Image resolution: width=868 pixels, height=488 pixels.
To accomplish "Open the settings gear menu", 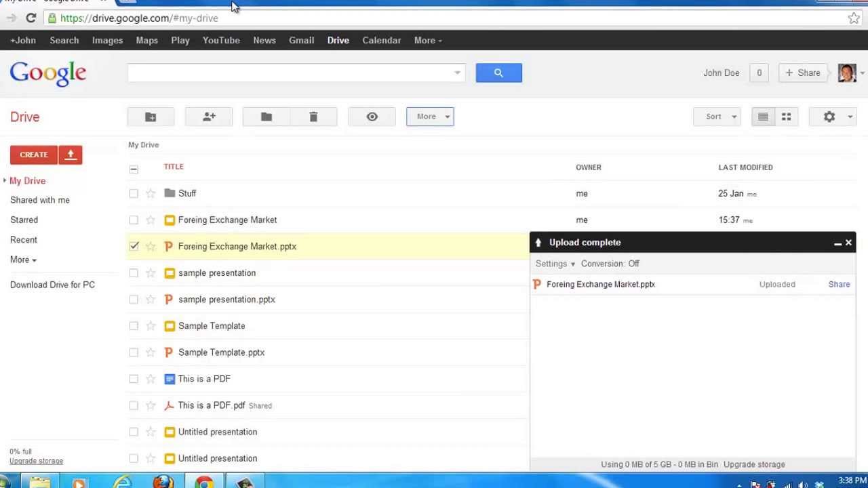I will 833,117.
